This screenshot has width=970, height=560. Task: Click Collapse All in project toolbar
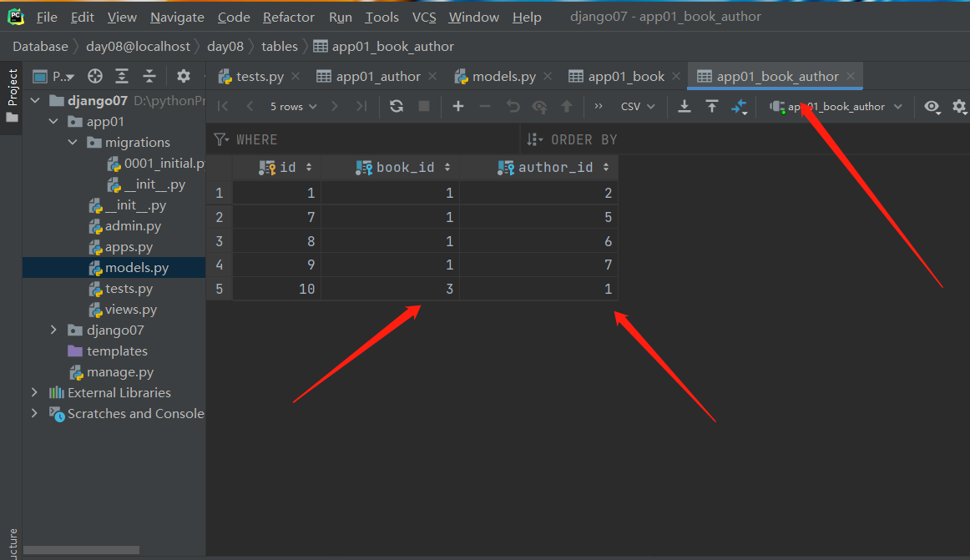tap(149, 76)
